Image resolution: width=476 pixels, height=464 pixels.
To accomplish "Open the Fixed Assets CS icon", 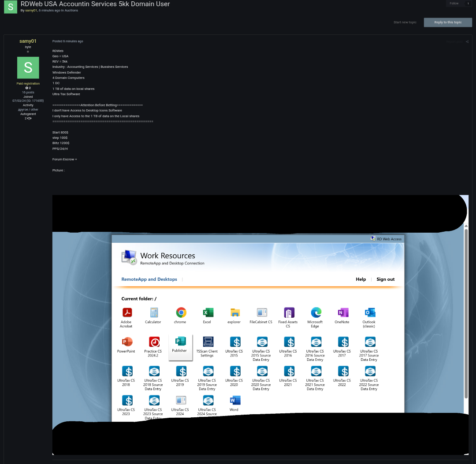I will [289, 313].
